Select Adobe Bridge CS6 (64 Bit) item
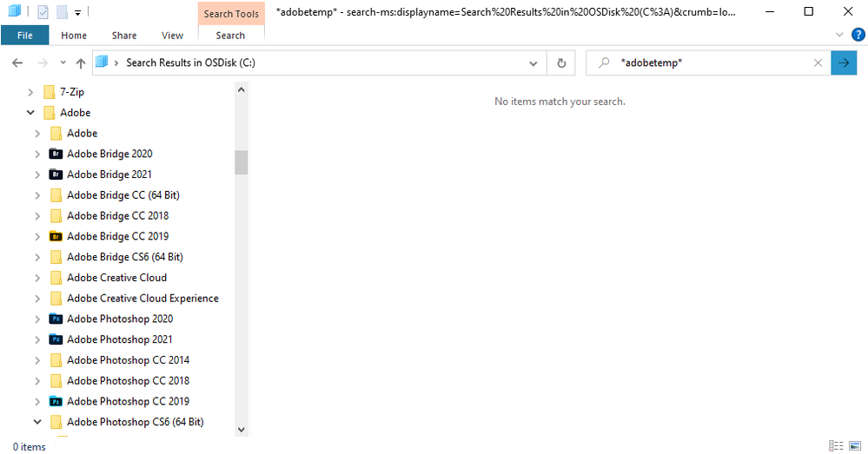Image resolution: width=868 pixels, height=454 pixels. 124,257
